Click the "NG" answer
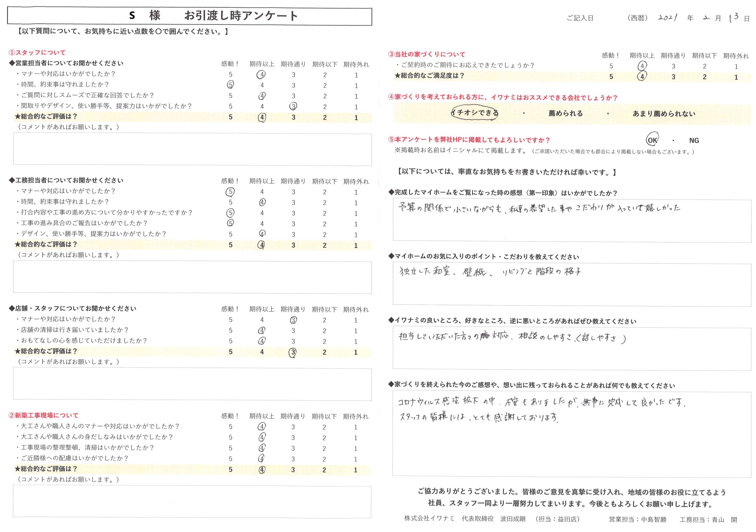The image size is (756, 532). point(694,141)
